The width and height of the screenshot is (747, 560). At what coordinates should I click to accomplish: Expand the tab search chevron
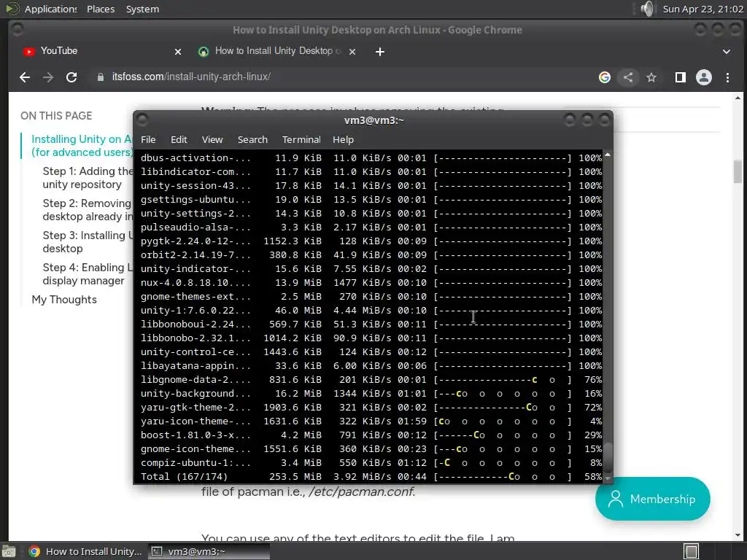click(727, 52)
